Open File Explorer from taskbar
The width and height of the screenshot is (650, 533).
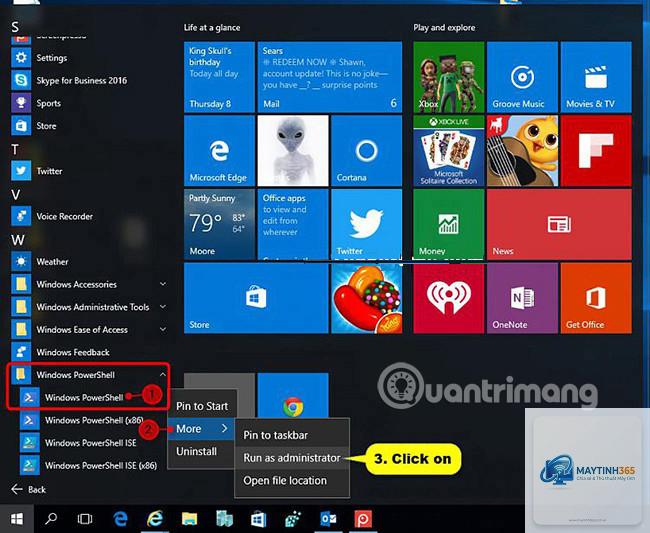point(189,519)
